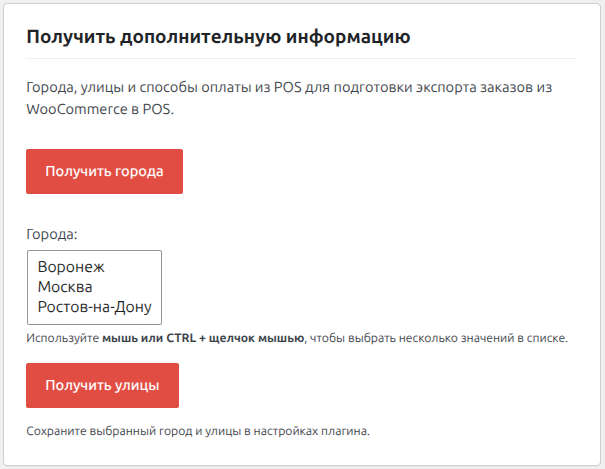
Task: Click the hint text about CTRL + щелчок мышью
Action: (297, 338)
